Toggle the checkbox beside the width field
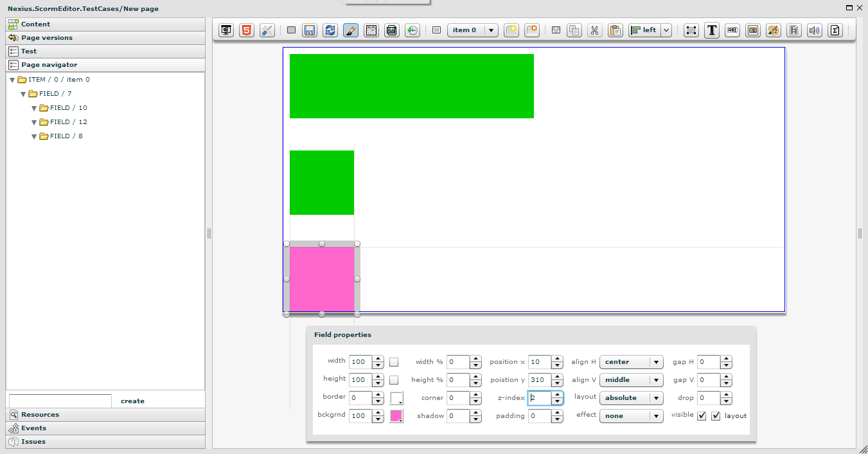Viewport: 868px width, 454px height. click(394, 362)
